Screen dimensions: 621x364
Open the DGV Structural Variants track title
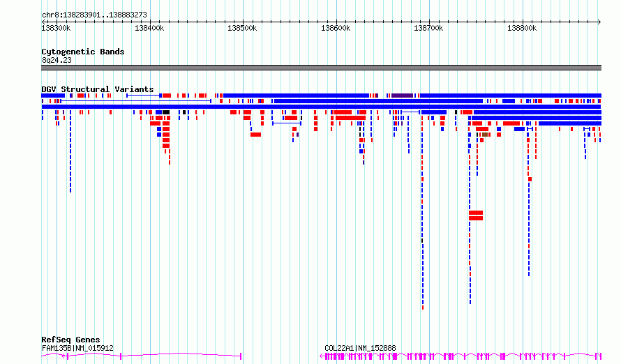coord(98,89)
